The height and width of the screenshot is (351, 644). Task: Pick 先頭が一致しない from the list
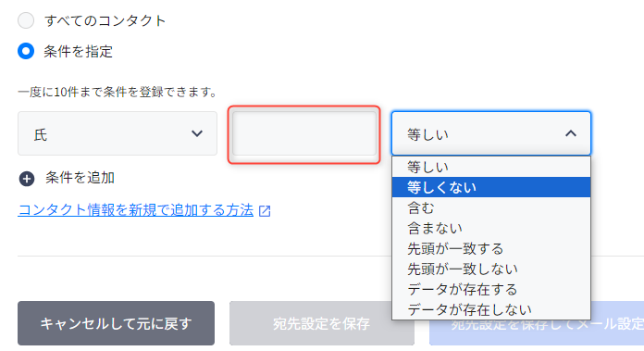(x=491, y=269)
